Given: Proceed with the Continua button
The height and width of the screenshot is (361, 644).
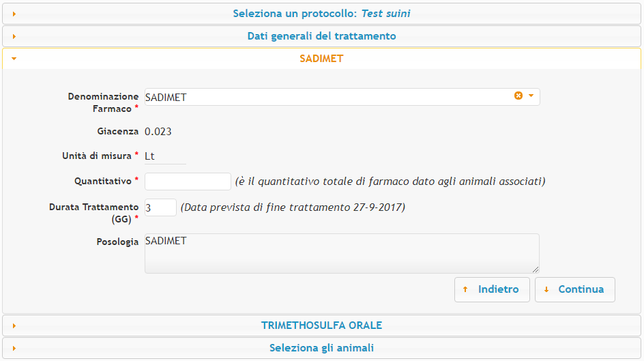Looking at the screenshot, I should coord(575,289).
